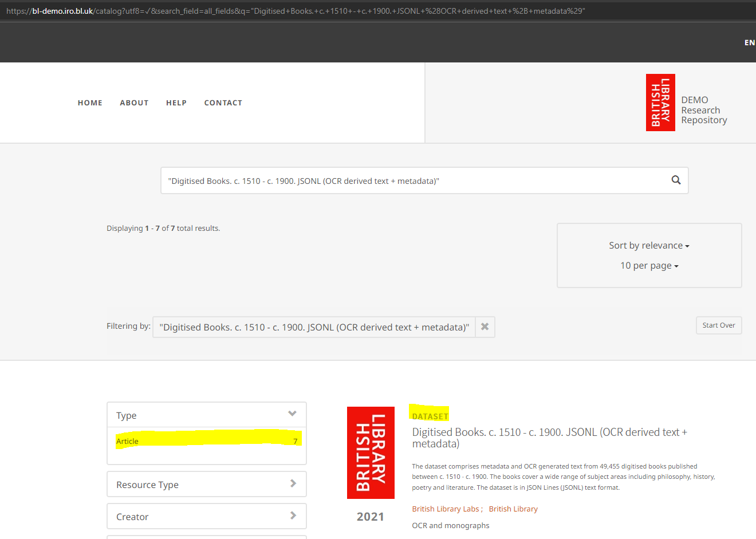Click the search magnifier icon
756x539 pixels.
pos(676,180)
